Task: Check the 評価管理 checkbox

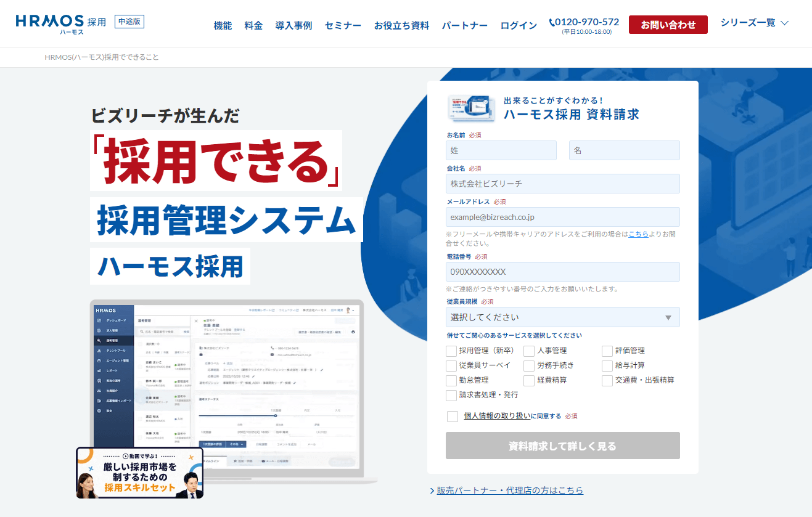Action: click(x=607, y=351)
